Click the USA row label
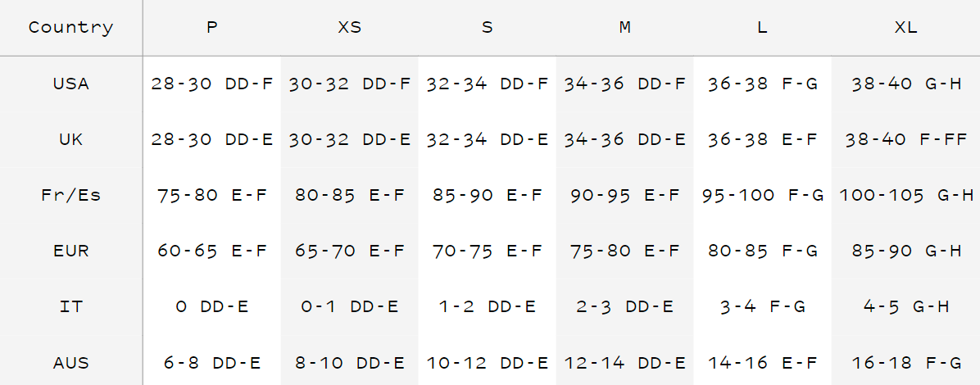980x385 pixels. pos(70,84)
